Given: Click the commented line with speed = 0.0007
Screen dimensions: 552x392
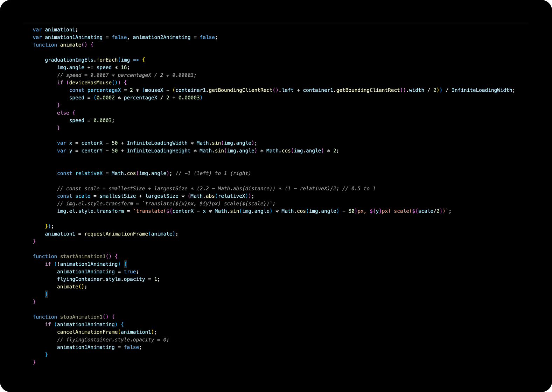Looking at the screenshot, I should click(126, 75).
